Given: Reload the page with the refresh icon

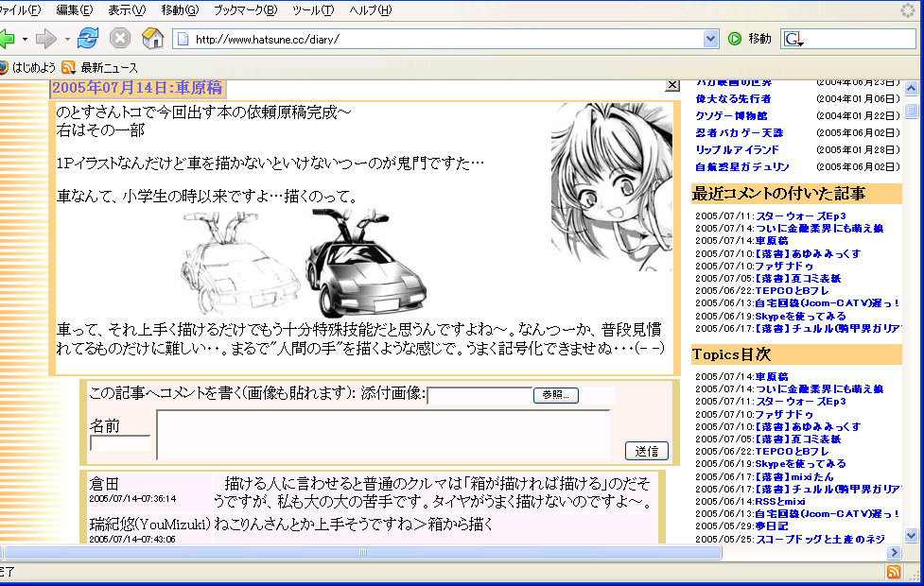Looking at the screenshot, I should pos(88,39).
